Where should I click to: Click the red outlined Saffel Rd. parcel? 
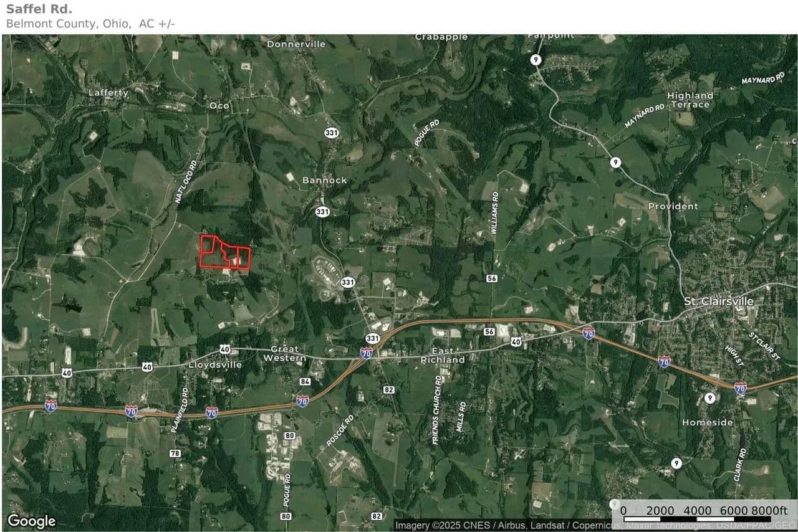point(224,252)
